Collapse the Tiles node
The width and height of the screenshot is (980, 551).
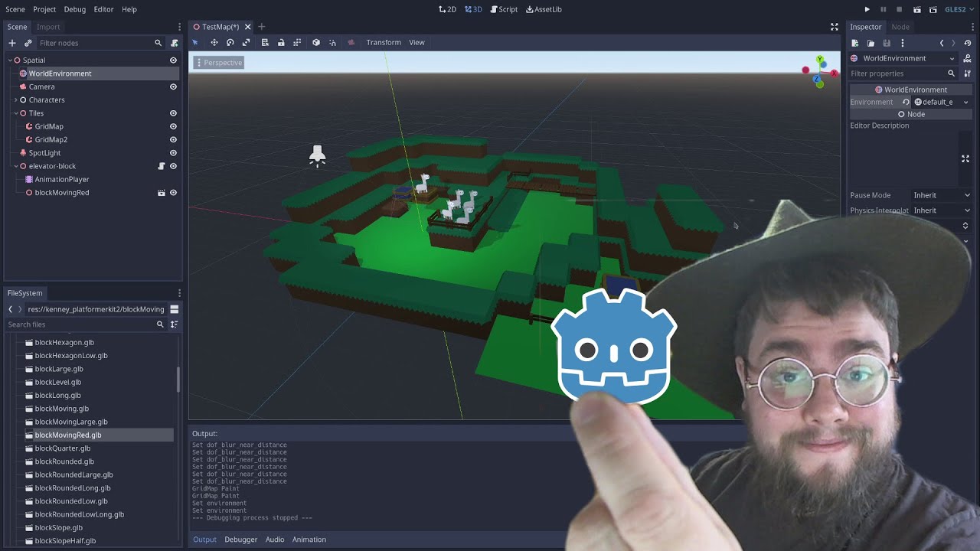[16, 113]
